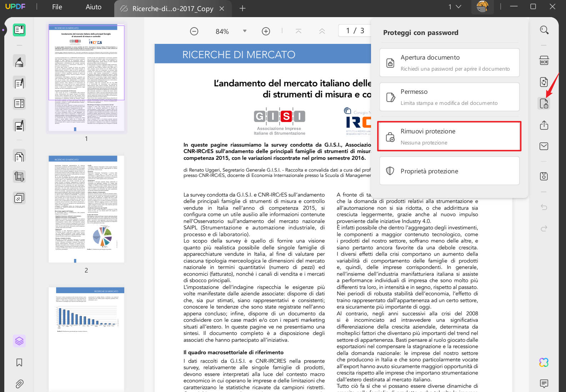The width and height of the screenshot is (566, 392).
Task: Expand the open windows count dropdown
Action: [x=455, y=7]
